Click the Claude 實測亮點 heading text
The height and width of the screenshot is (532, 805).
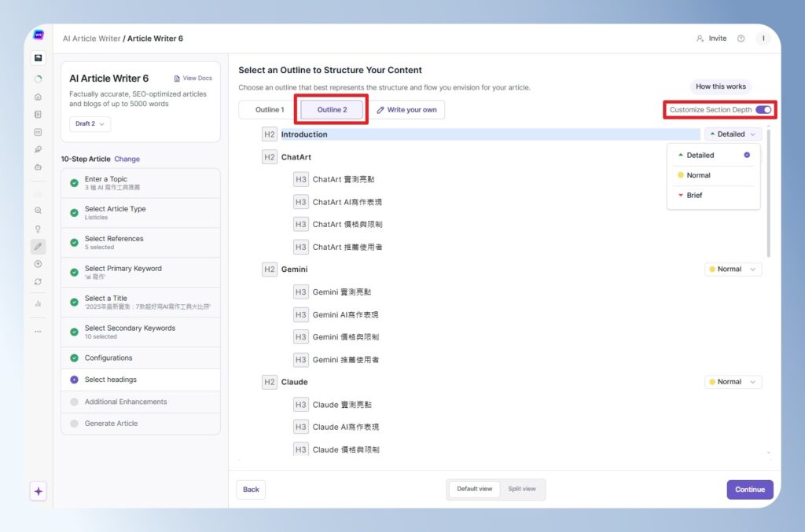pos(342,404)
